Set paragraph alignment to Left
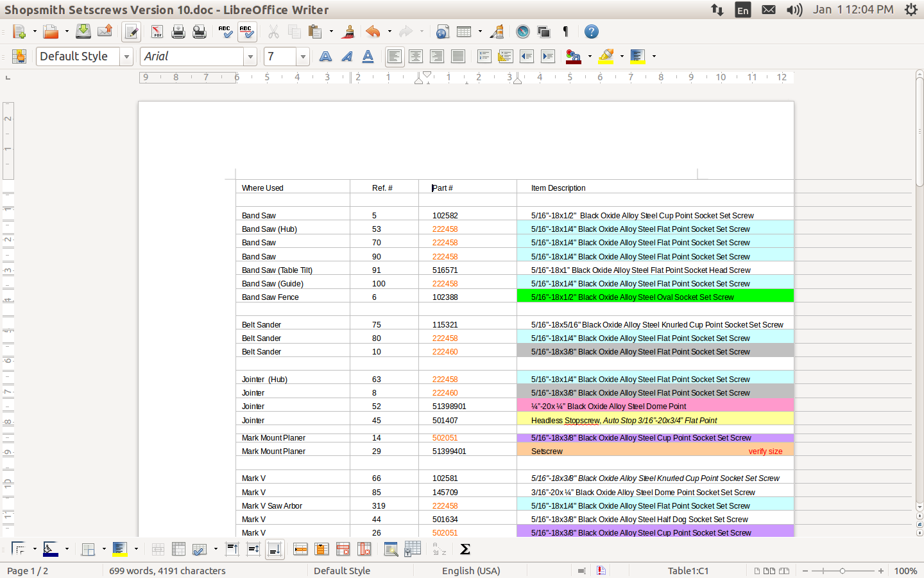Screen dimensions: 924x578 tap(395, 57)
